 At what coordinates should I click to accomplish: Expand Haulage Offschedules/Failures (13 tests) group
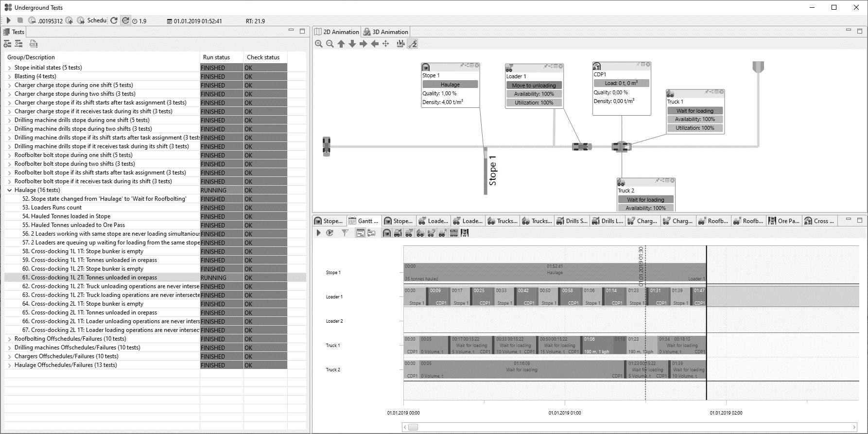(9, 365)
